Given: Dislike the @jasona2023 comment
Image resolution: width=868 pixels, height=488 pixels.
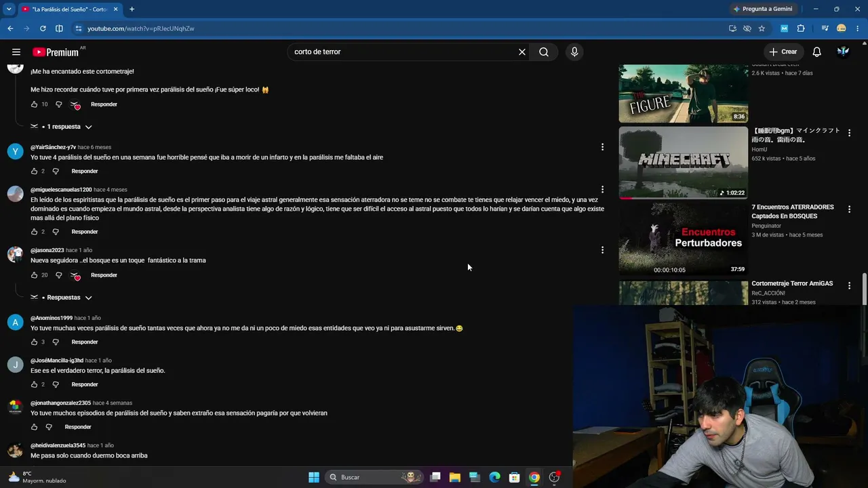Looking at the screenshot, I should point(58,275).
